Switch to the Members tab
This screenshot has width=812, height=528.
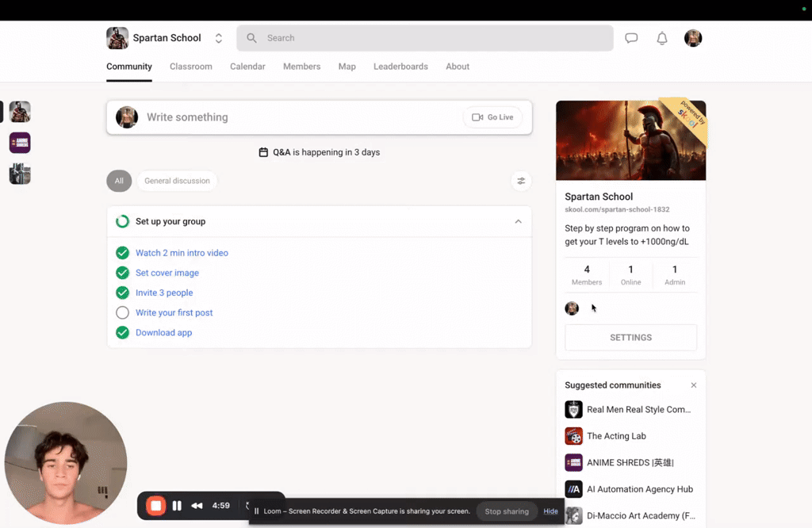point(301,67)
